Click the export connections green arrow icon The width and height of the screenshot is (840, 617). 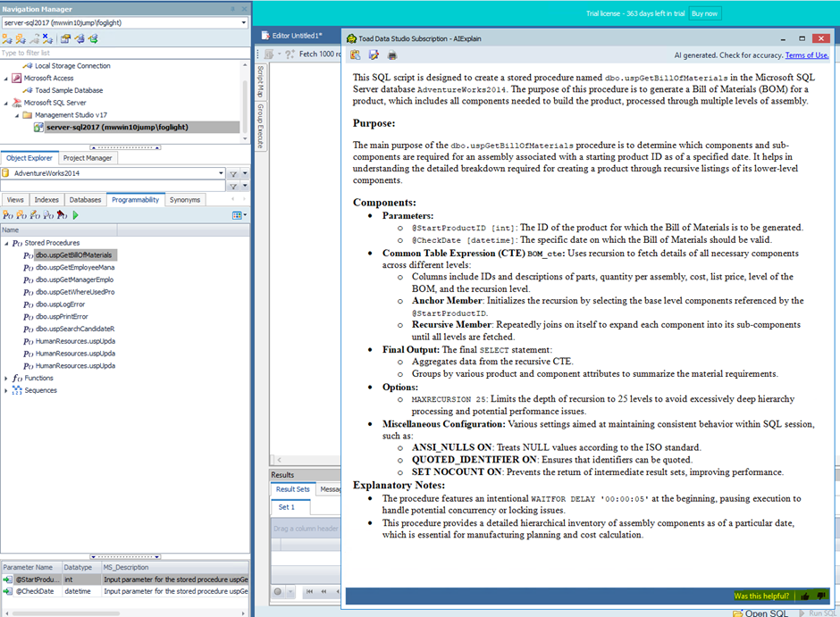tap(93, 38)
